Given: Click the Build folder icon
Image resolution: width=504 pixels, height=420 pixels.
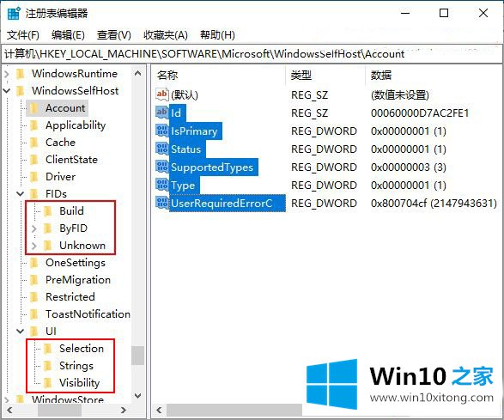Looking at the screenshot, I should click(48, 211).
